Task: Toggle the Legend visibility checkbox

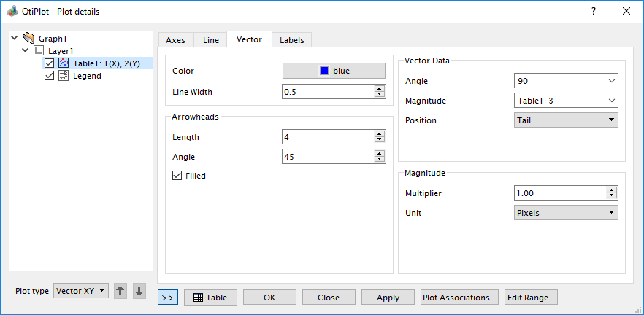Action: (x=50, y=76)
